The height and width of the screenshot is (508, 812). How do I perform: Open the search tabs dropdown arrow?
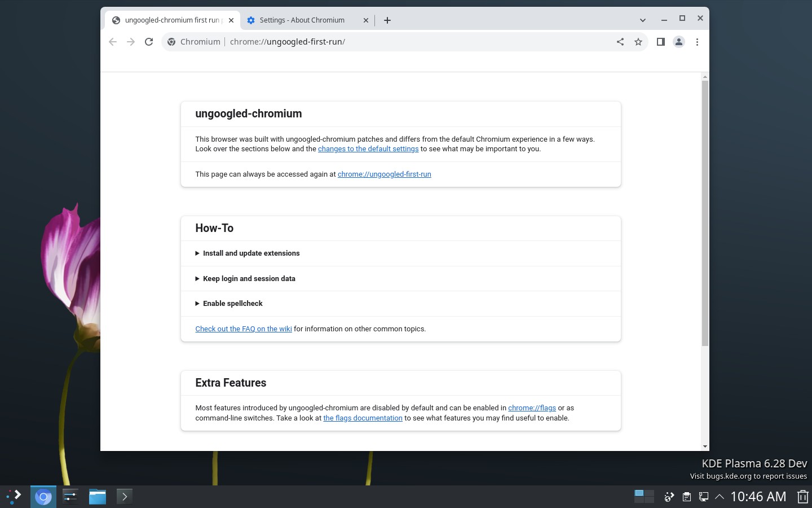click(642, 20)
